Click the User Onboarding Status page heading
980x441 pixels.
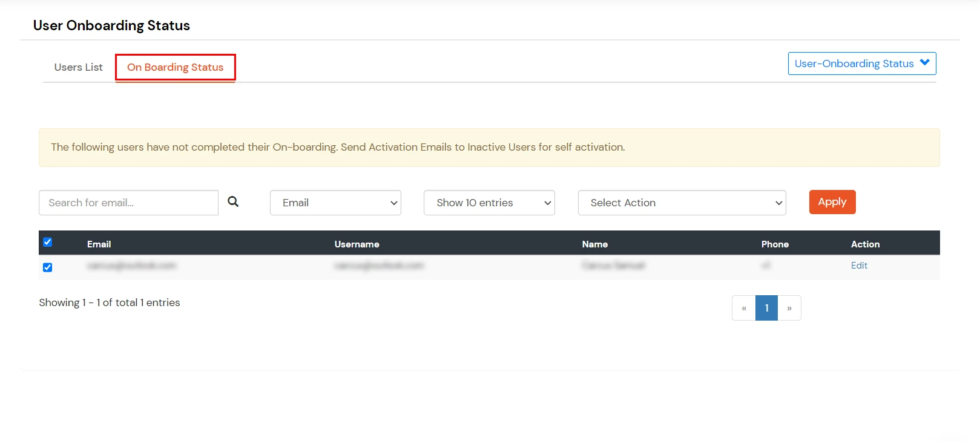[x=111, y=25]
